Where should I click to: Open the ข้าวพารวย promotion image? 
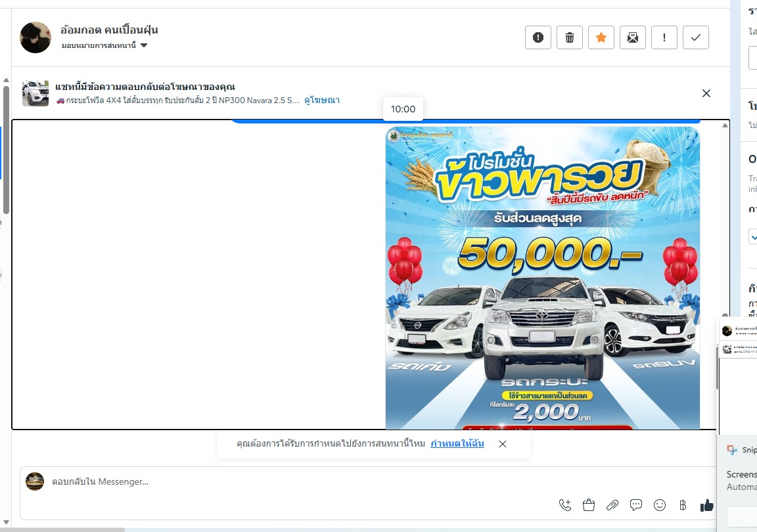543,278
